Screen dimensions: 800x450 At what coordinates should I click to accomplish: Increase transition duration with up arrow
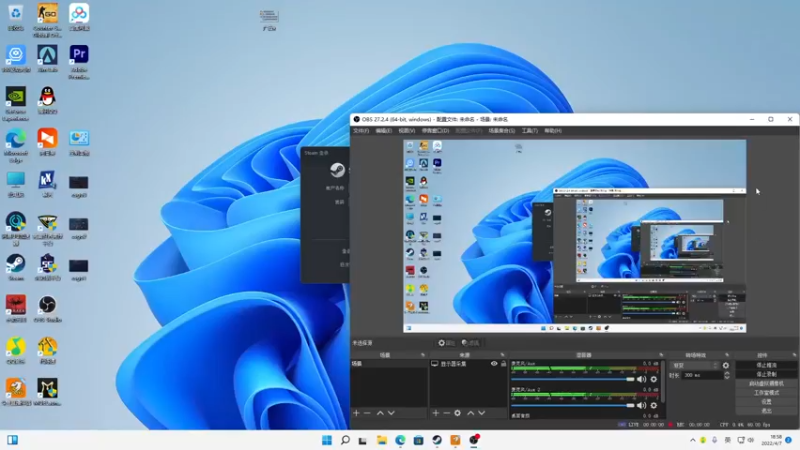727,373
